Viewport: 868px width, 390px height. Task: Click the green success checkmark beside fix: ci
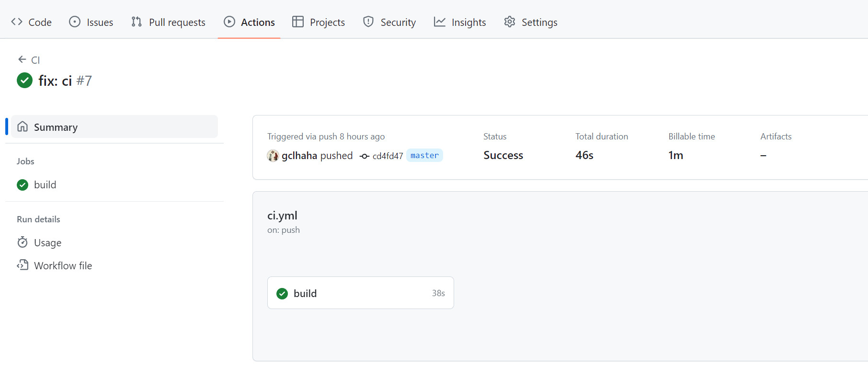[24, 80]
